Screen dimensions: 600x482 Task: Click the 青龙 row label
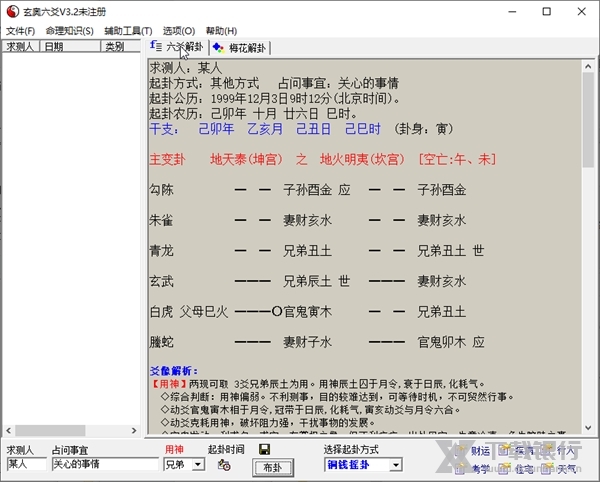tap(162, 251)
